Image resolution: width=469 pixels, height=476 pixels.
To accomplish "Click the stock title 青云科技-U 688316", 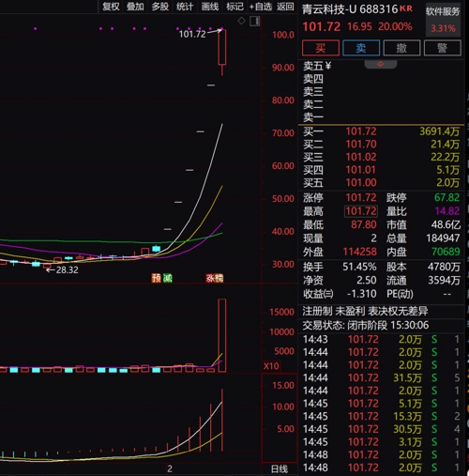I will (350, 9).
